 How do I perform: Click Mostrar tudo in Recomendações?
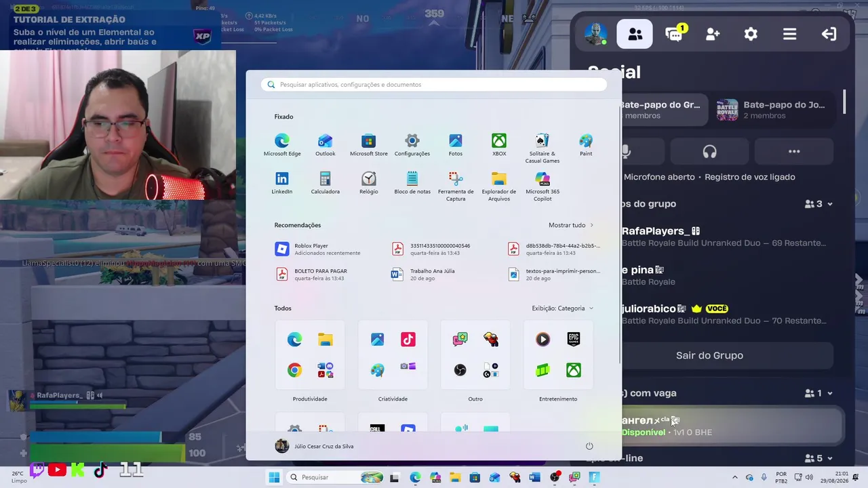571,225
